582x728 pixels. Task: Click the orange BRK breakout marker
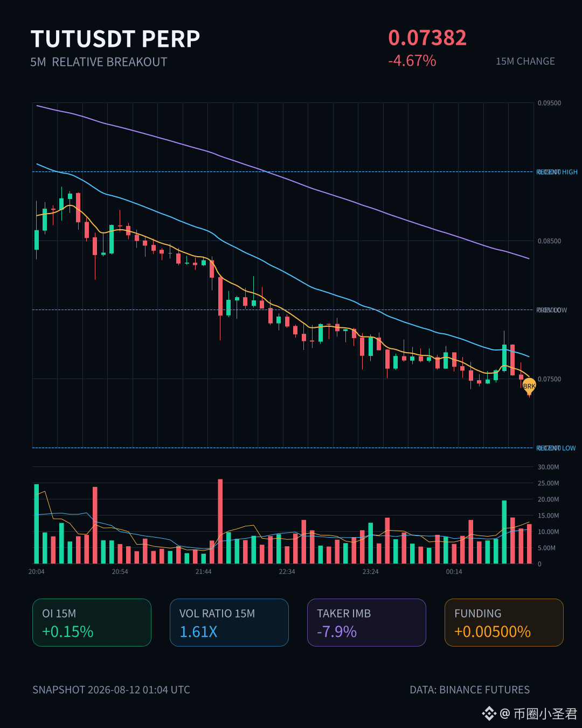click(x=529, y=386)
